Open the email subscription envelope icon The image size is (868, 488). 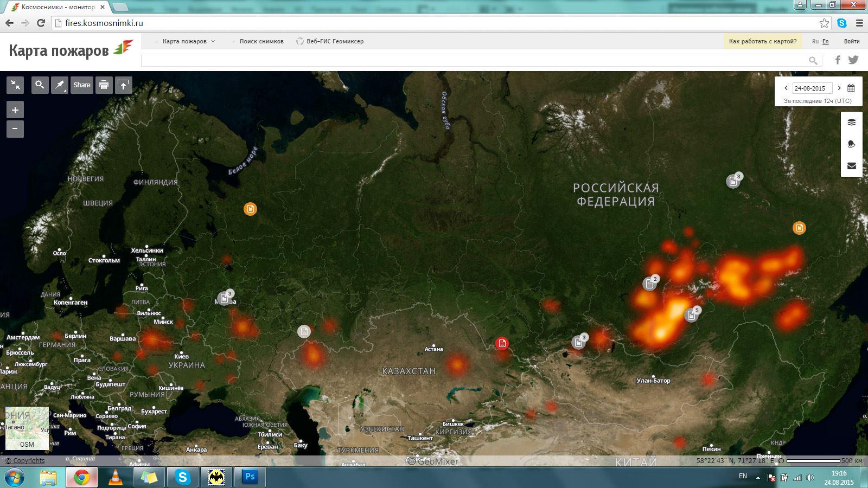tap(852, 166)
